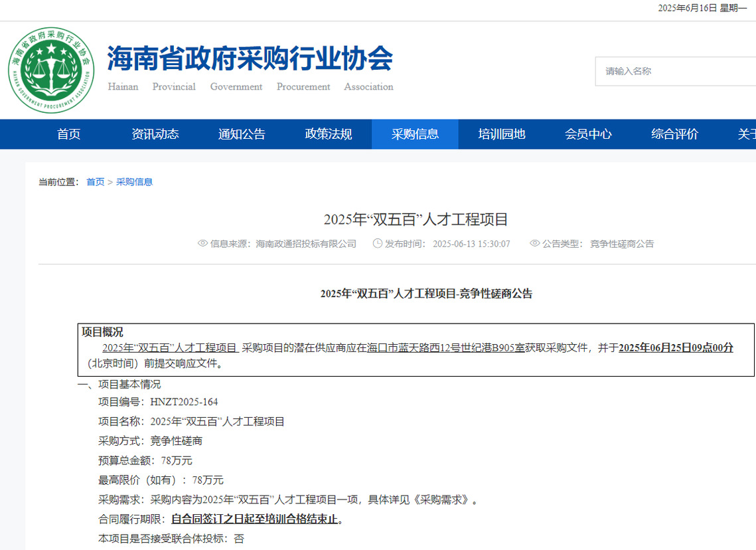Viewport: 756px width, 550px height.
Task: Navigate to 培训园地 page
Action: click(x=502, y=134)
